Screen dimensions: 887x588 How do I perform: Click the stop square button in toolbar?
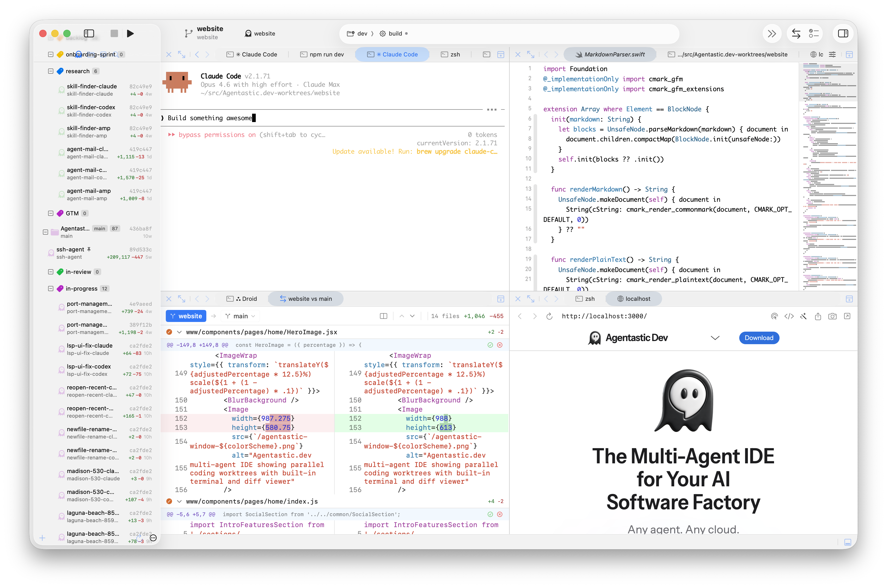[x=115, y=33]
